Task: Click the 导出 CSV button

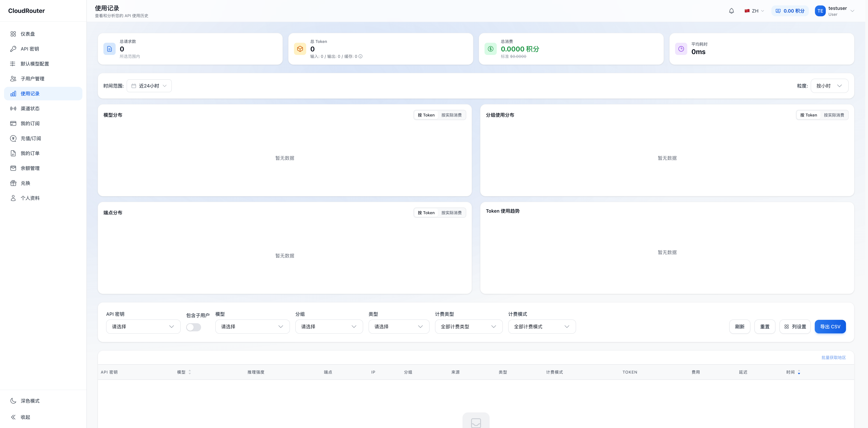Action: [x=830, y=327]
